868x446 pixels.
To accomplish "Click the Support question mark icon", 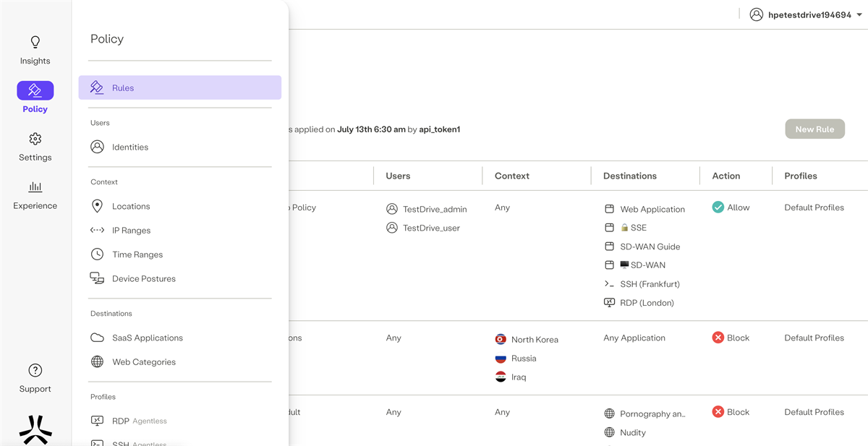I will pos(35,371).
